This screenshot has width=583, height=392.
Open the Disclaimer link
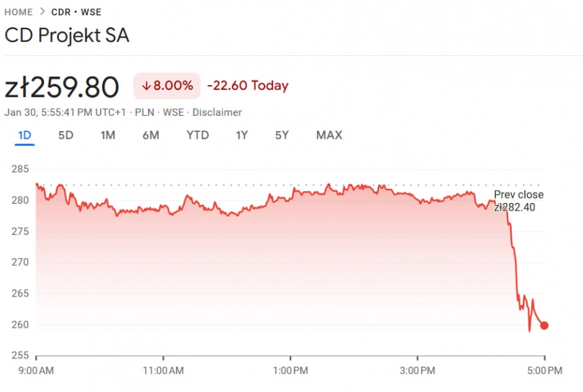(217, 112)
